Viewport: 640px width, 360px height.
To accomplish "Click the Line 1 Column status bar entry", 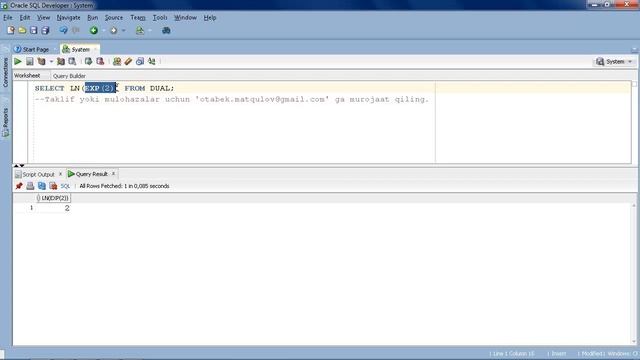I will (512, 353).
